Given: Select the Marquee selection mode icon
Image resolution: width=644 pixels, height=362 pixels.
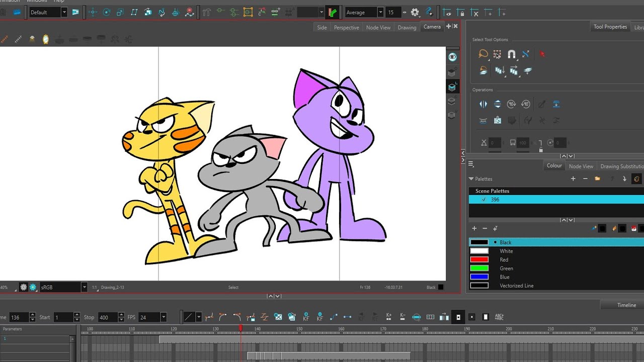Looking at the screenshot, I should click(x=497, y=54).
